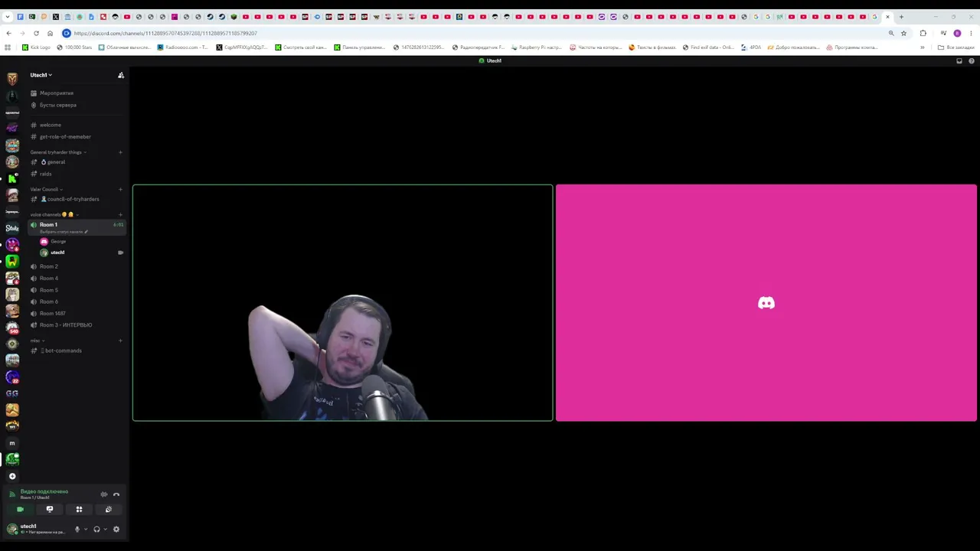This screenshot has width=980, height=551.
Task: Disconnect from the voice call
Action: 116,494
